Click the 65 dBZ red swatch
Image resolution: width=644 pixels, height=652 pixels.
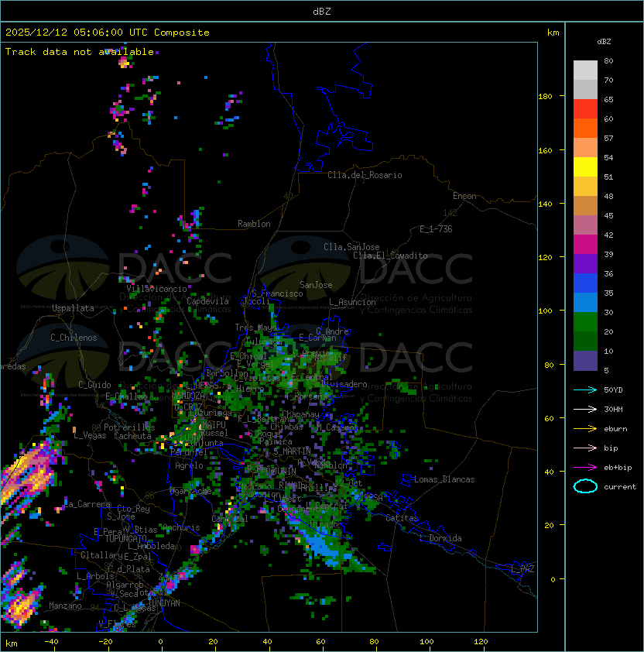585,109
